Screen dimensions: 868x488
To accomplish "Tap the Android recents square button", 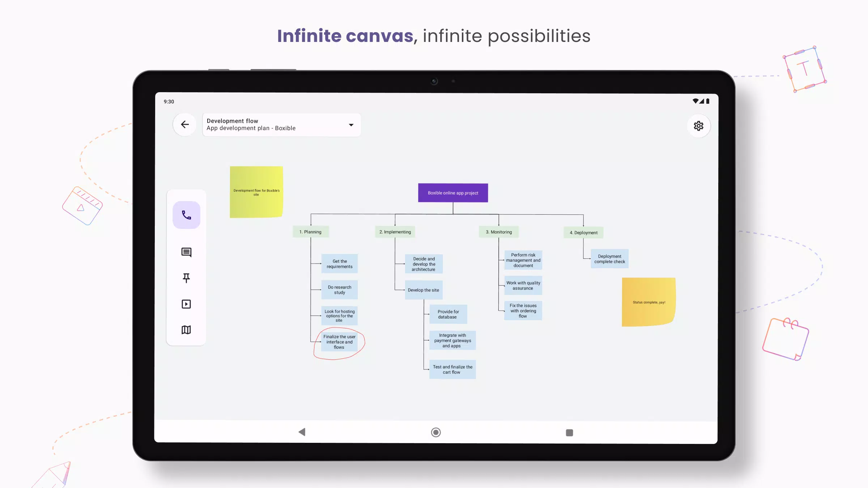I will 569,432.
